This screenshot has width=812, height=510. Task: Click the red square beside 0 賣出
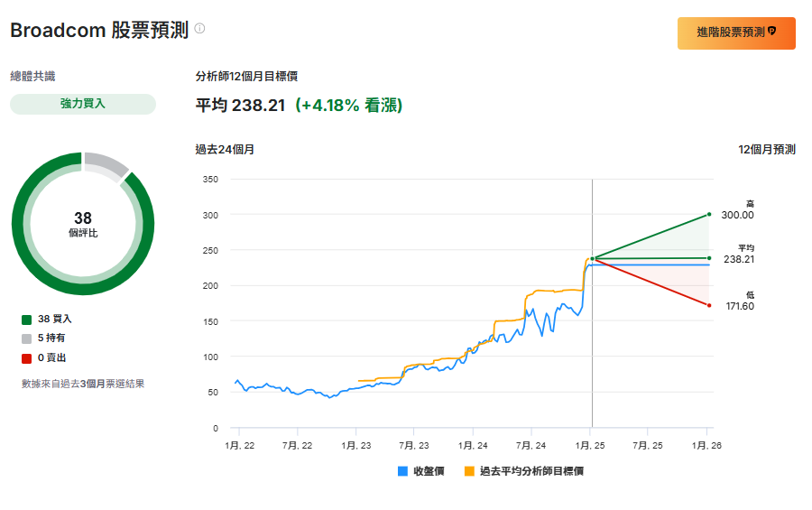tap(27, 357)
